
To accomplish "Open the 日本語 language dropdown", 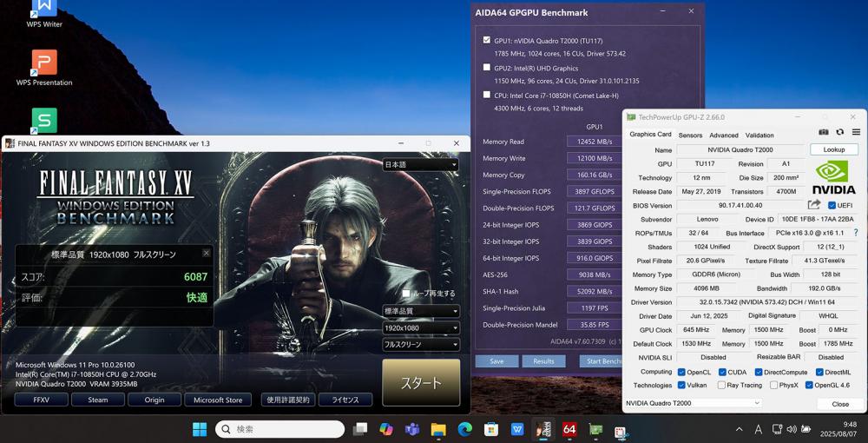I will point(421,164).
